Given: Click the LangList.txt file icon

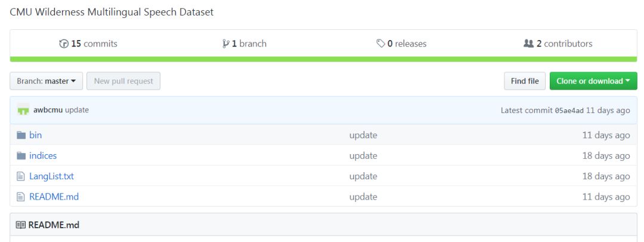Looking at the screenshot, I should [x=20, y=176].
